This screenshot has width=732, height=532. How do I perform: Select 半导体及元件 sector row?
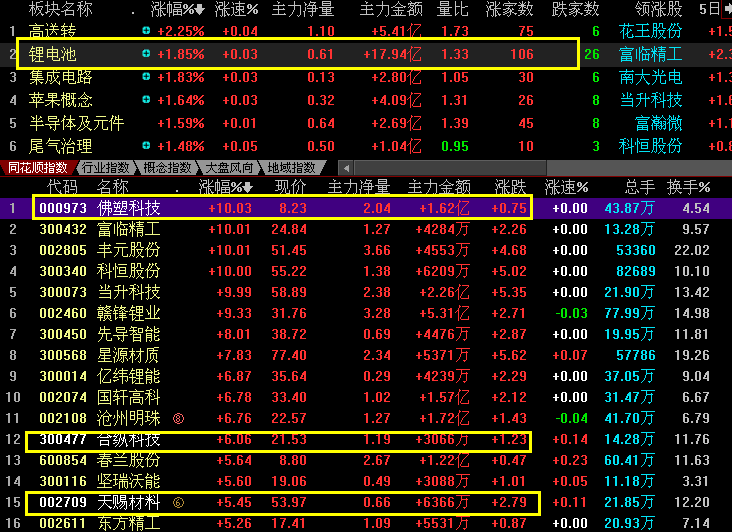click(x=366, y=123)
